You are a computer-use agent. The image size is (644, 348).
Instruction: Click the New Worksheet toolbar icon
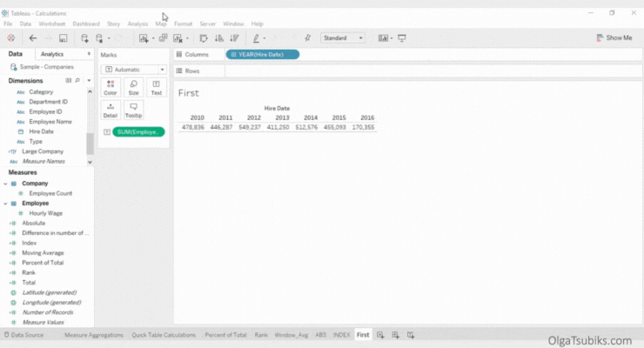pyautogui.click(x=144, y=38)
